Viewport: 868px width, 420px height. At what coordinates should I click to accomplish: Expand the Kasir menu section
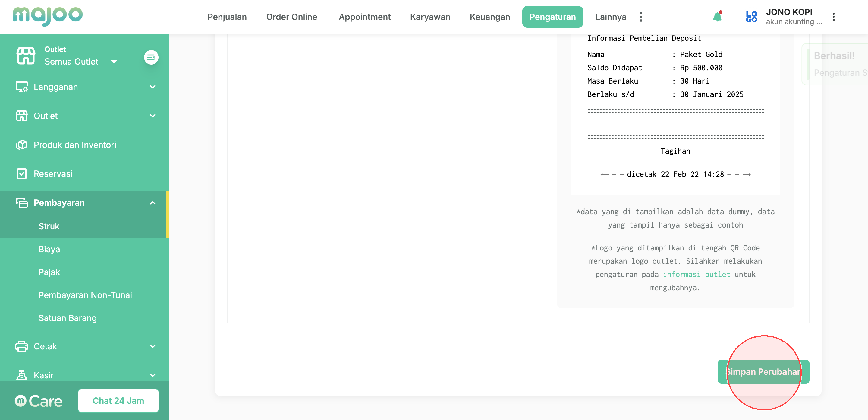[153, 375]
